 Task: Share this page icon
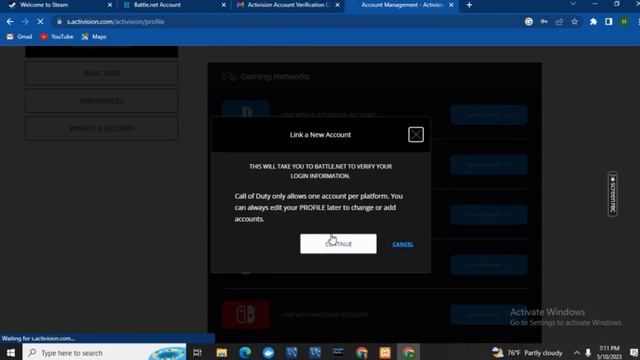point(559,22)
